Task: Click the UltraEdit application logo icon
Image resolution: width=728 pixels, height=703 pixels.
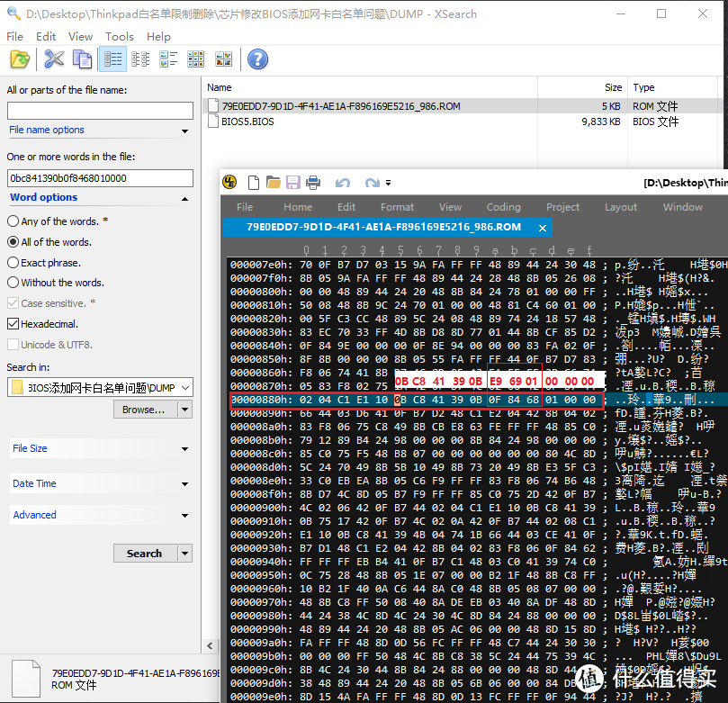Action: tap(229, 183)
